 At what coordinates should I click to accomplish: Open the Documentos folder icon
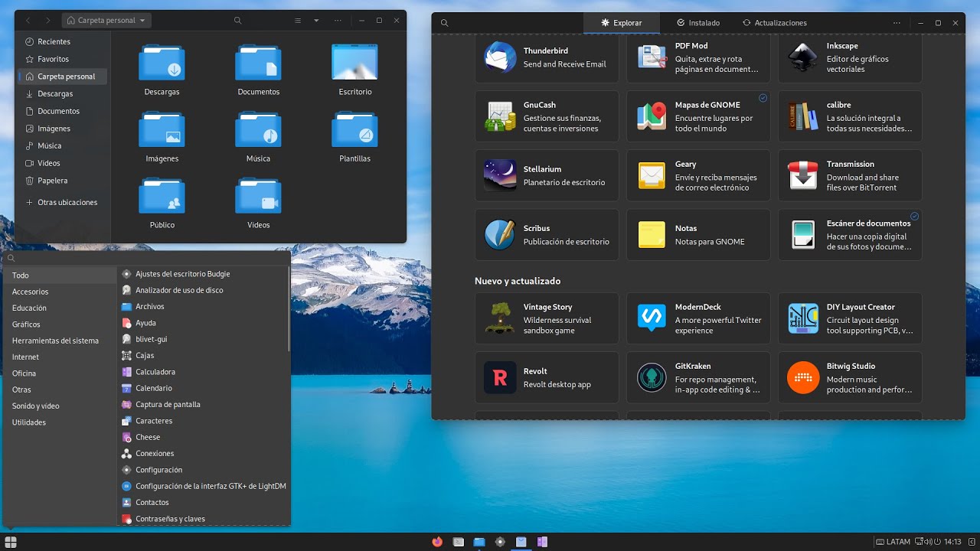pos(258,63)
